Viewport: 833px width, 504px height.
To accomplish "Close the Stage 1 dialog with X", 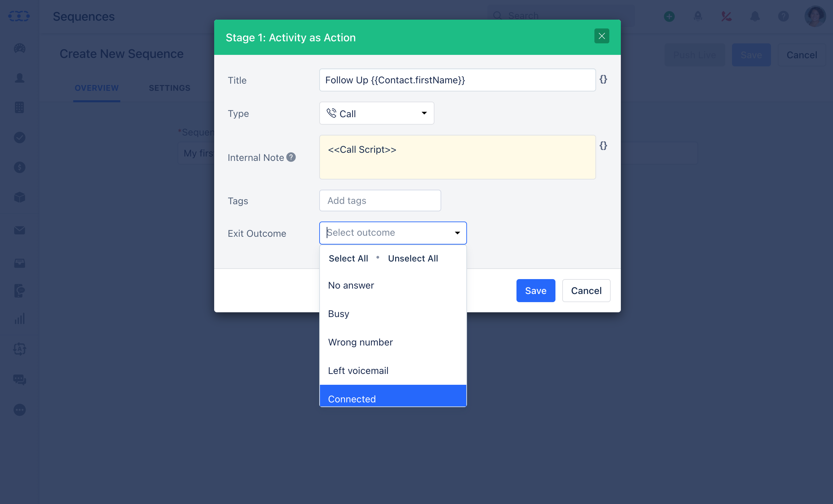I will (x=602, y=36).
